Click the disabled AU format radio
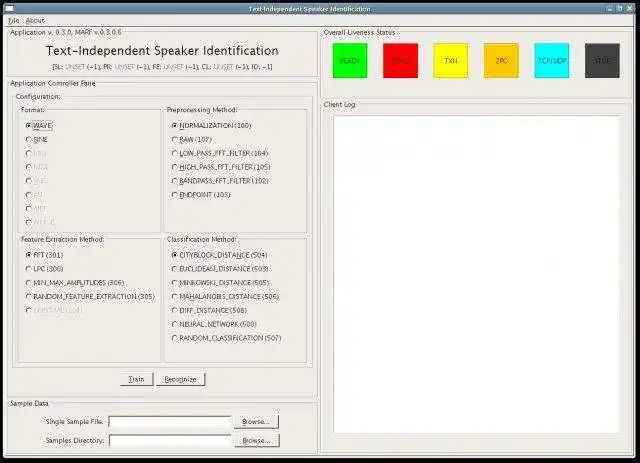 point(34,195)
